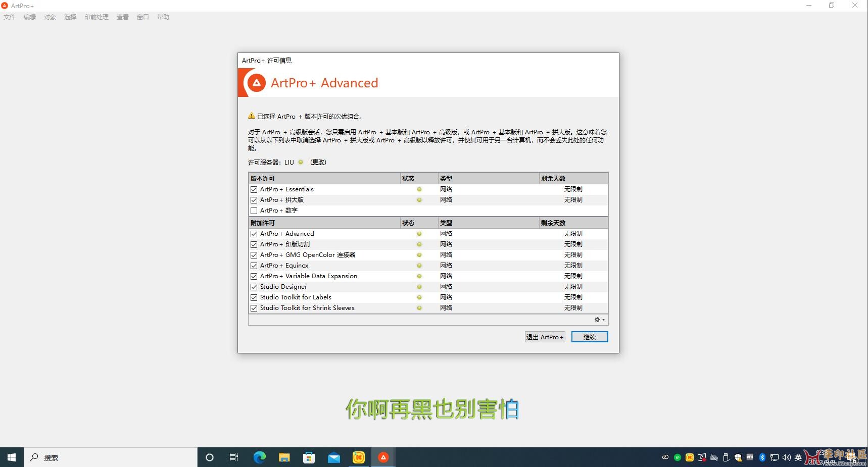Click the VMware vm tray icon
The width and height of the screenshot is (868, 467).
[750, 457]
